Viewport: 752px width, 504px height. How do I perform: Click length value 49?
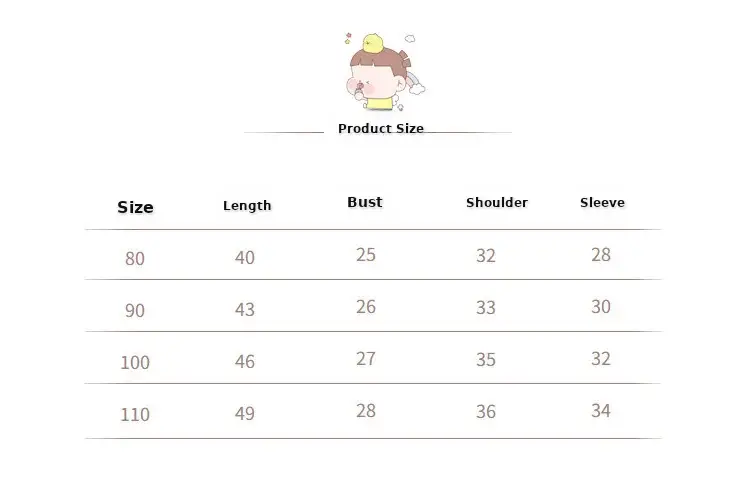pos(245,413)
